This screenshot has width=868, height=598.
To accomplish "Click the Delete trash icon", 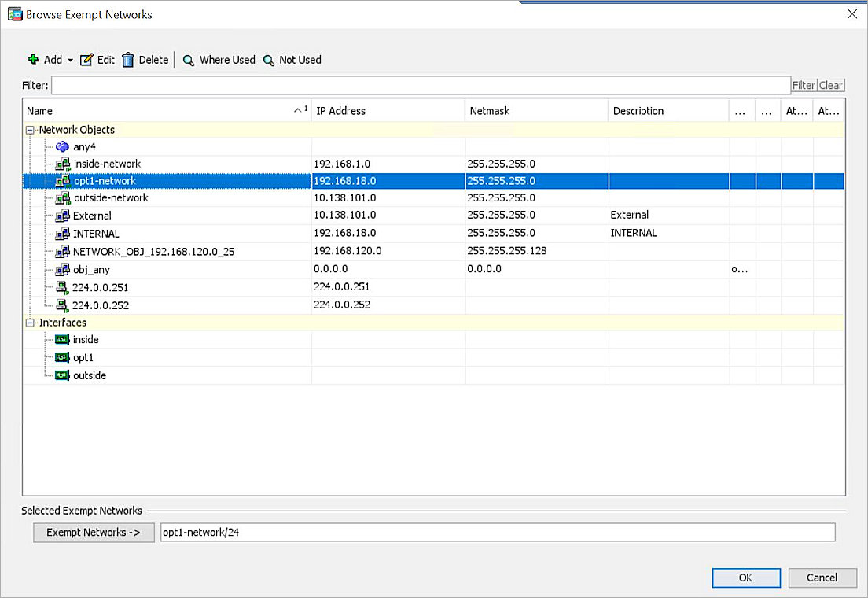I will [128, 59].
